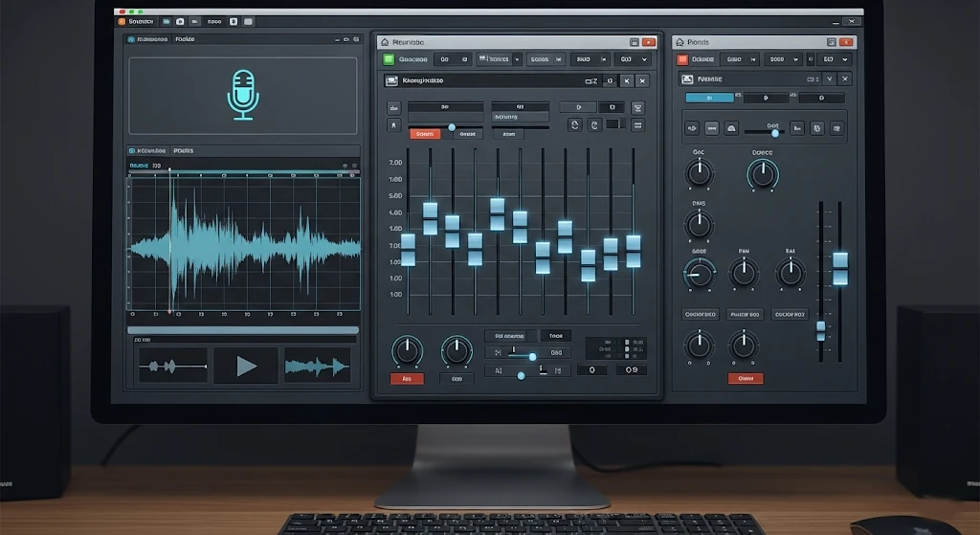Toggle the red button at the bottom of right window
980x535 pixels.
tap(746, 378)
